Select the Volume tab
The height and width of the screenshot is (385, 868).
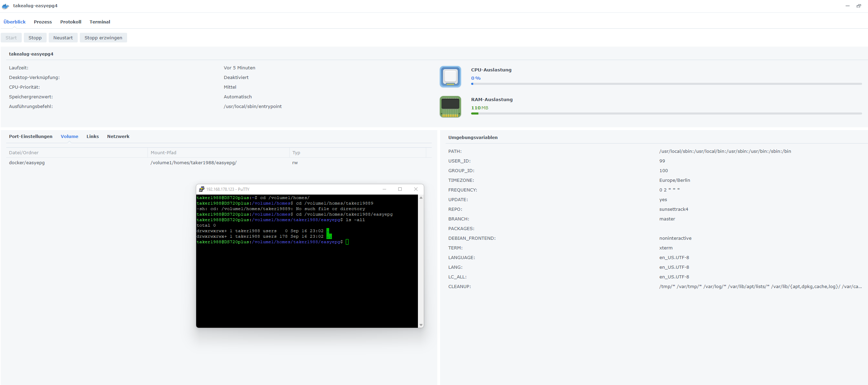pyautogui.click(x=69, y=136)
